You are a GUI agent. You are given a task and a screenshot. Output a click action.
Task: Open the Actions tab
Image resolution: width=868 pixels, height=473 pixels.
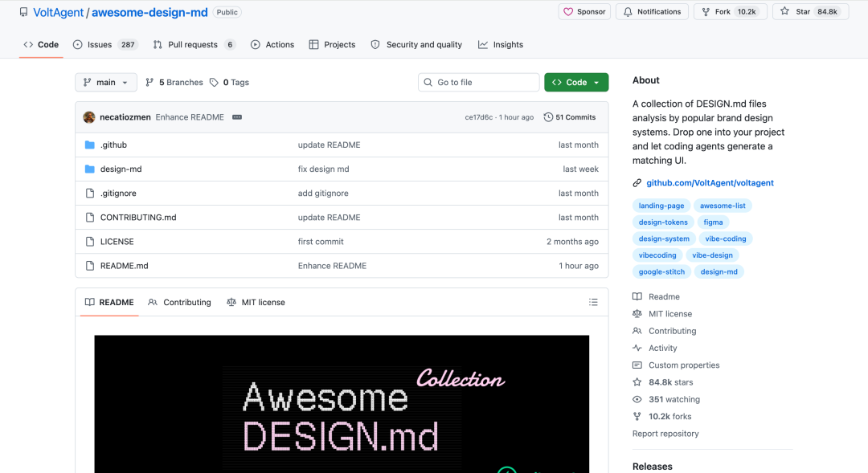point(272,44)
